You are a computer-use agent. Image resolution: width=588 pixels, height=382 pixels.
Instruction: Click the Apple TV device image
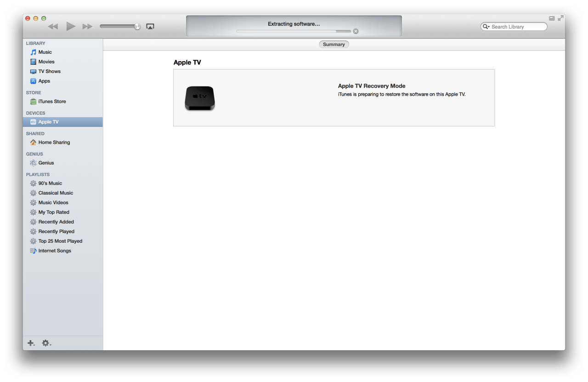[200, 98]
